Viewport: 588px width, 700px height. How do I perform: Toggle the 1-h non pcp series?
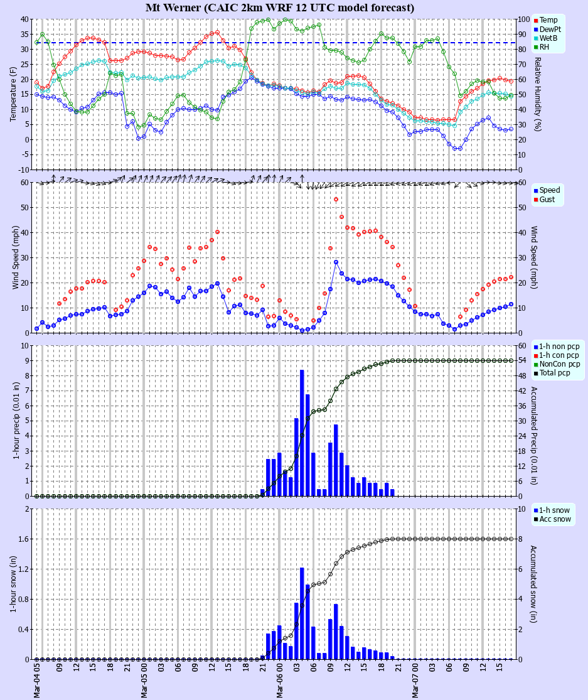pyautogui.click(x=535, y=346)
